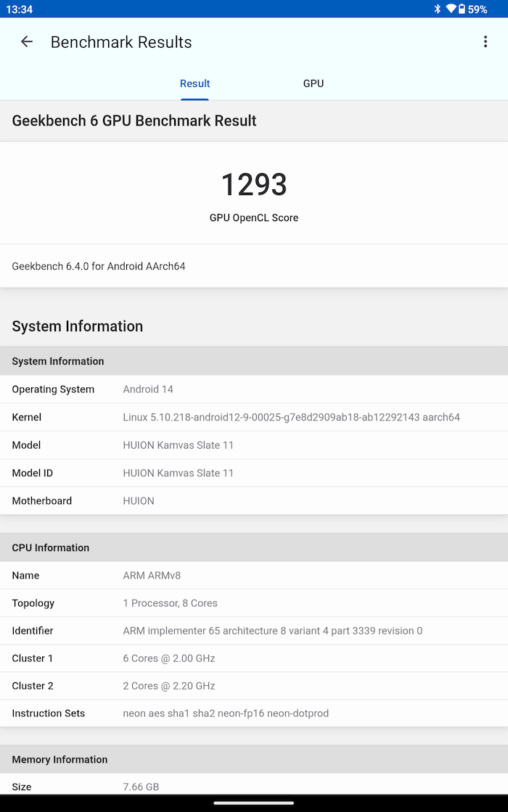
Task: Tap the memory size value 7.66 GB
Action: point(141,787)
